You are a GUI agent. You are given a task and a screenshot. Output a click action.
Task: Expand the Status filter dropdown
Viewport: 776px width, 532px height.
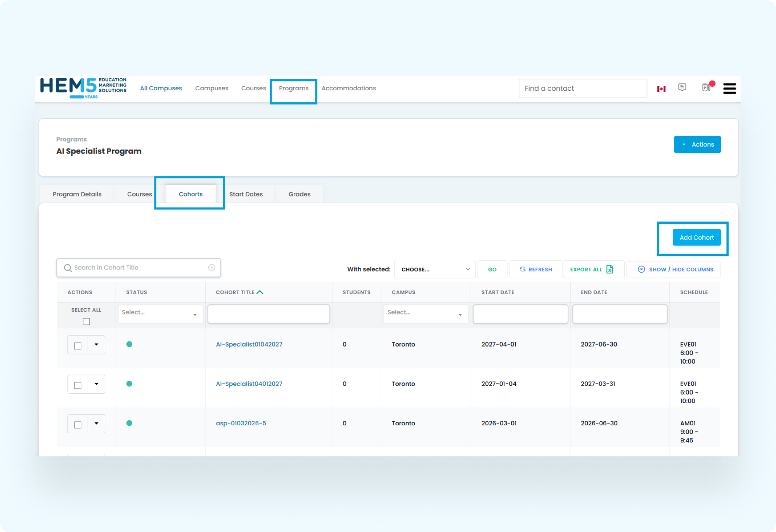(160, 314)
